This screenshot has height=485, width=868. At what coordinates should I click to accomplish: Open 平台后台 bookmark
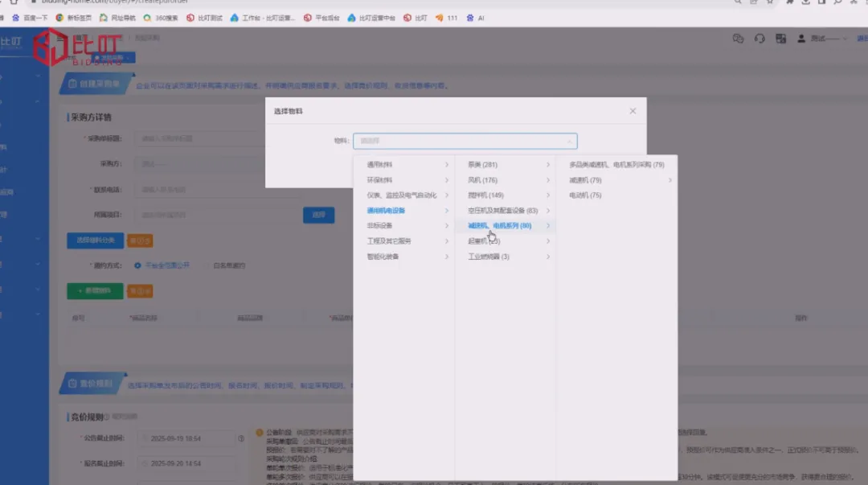coord(321,18)
